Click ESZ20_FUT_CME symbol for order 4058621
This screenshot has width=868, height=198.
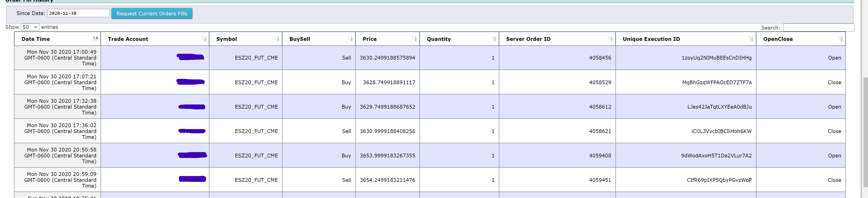coord(256,131)
